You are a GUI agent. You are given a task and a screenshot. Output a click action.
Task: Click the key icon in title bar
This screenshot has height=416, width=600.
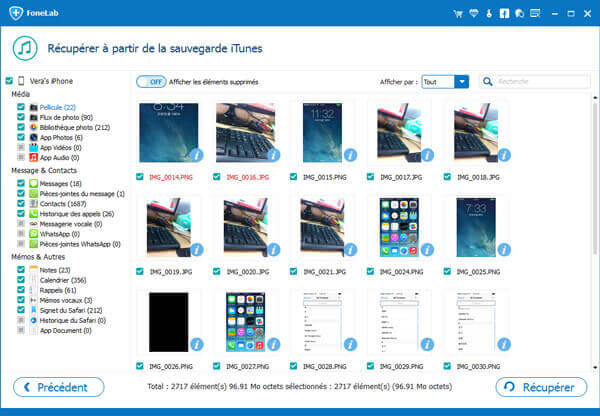pyautogui.click(x=489, y=13)
